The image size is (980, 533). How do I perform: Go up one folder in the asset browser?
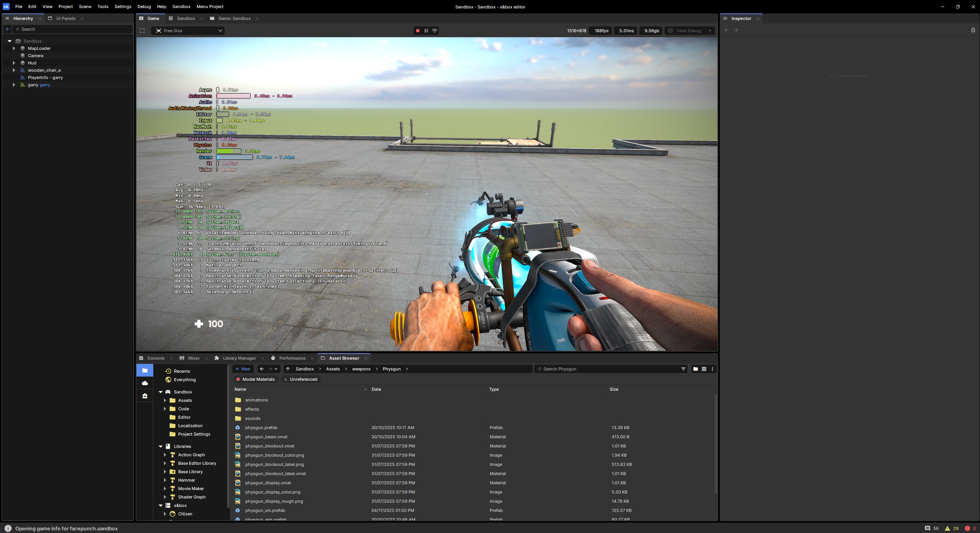point(288,369)
